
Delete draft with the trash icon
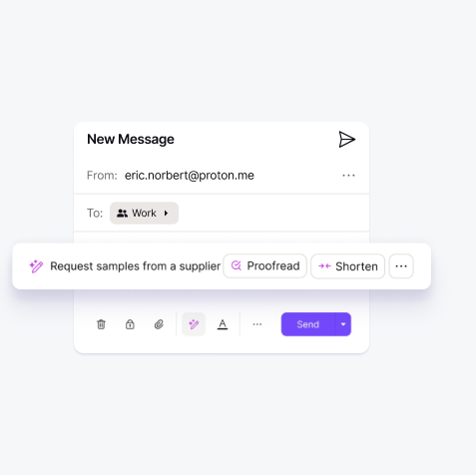coord(101,324)
